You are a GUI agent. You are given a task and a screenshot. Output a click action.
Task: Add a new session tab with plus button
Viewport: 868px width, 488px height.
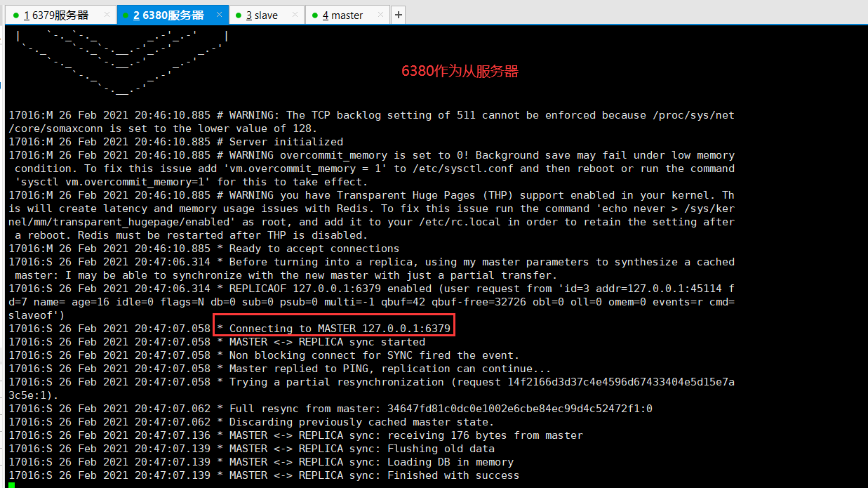[x=399, y=15]
